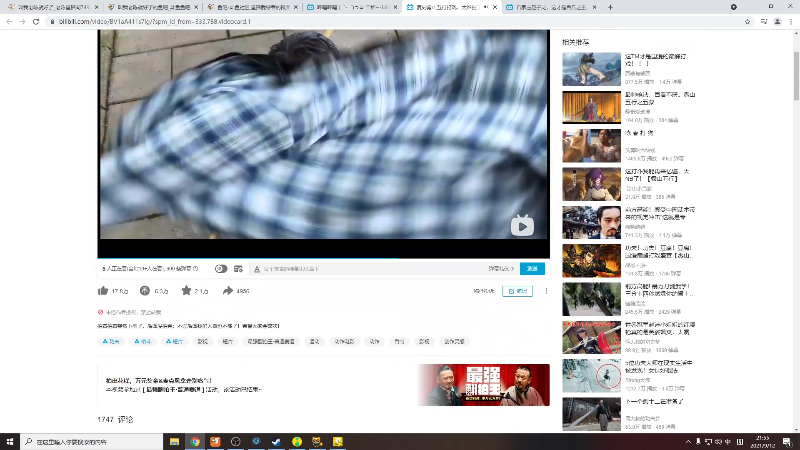The width and height of the screenshot is (800, 450).
Task: Switch to the third browser tab
Action: tap(253, 7)
